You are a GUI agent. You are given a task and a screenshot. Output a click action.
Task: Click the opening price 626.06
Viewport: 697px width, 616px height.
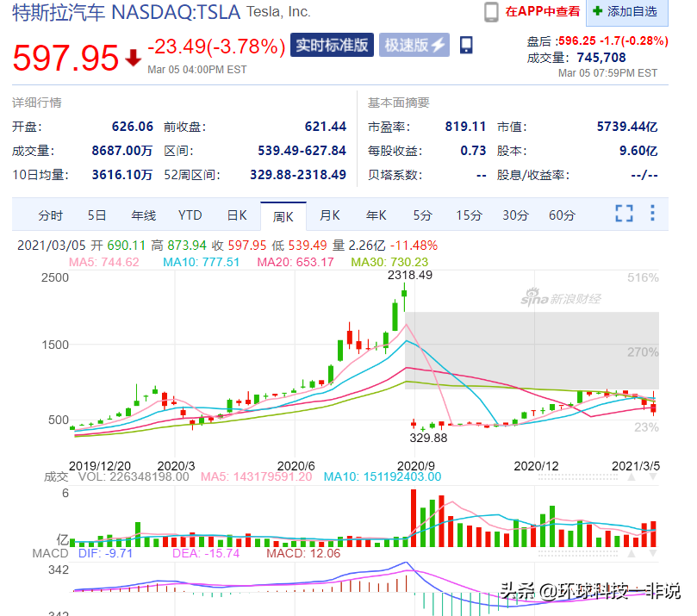click(132, 127)
